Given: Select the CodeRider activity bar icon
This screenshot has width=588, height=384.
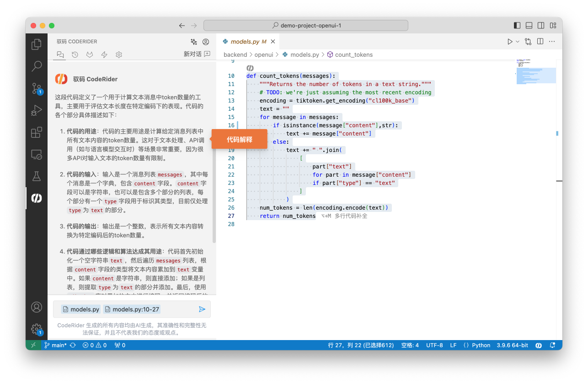Looking at the screenshot, I should [x=37, y=198].
